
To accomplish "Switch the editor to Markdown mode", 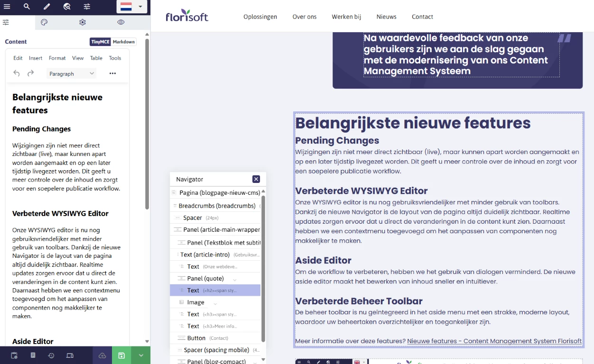I will [x=124, y=42].
